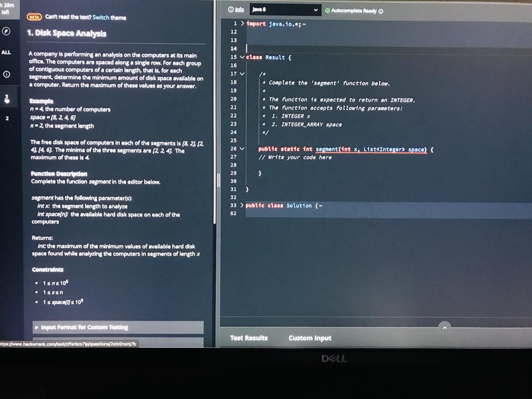Click the Autocomplete Ready check icon
The image size is (532, 399).
[x=327, y=11]
